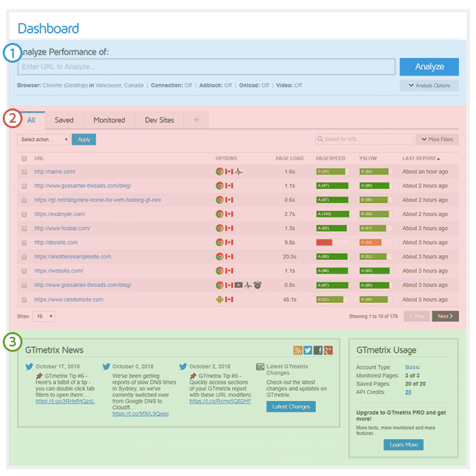476x476 pixels.
Task: Click the video camera icon in the options column
Action: pos(239,285)
